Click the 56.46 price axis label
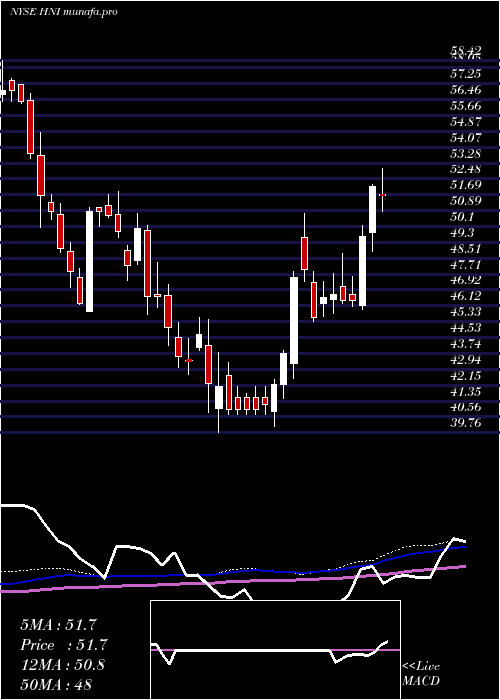The width and height of the screenshot is (500, 700). coord(466,90)
